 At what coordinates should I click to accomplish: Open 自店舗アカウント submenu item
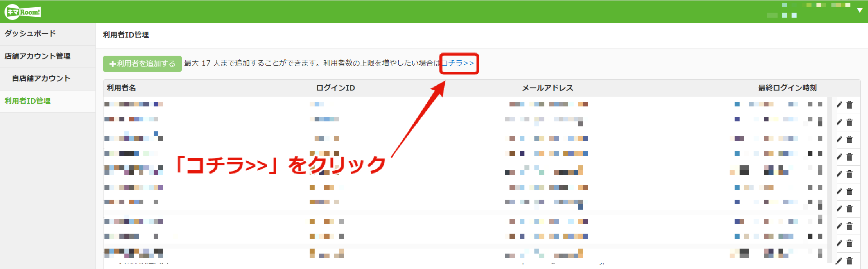pos(41,78)
